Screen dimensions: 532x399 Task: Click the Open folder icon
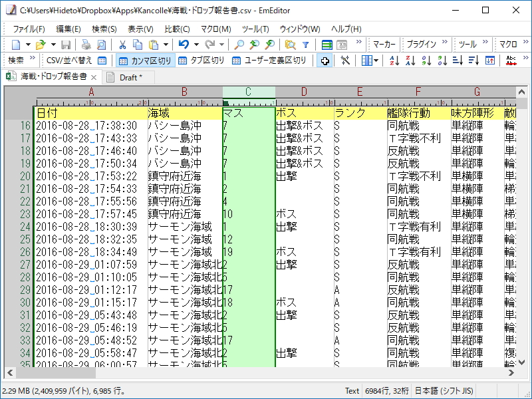click(x=41, y=45)
